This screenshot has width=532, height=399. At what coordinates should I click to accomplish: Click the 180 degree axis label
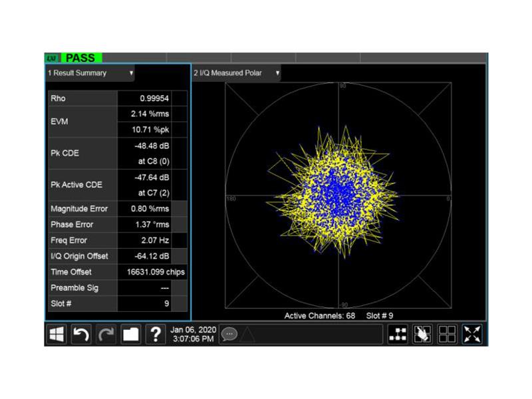pos(231,198)
